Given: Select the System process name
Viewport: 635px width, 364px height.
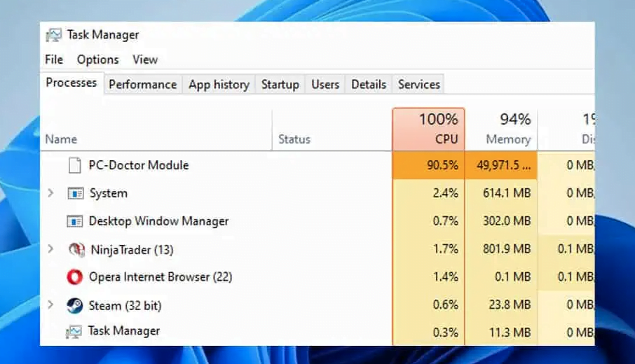Looking at the screenshot, I should 109,193.
